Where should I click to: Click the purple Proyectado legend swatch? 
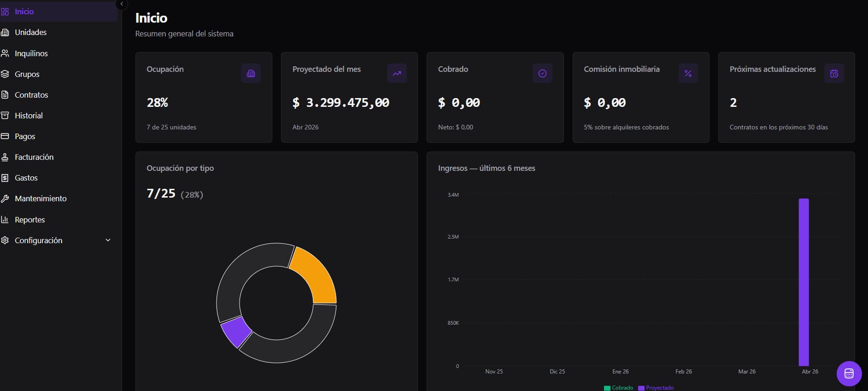tap(641, 388)
